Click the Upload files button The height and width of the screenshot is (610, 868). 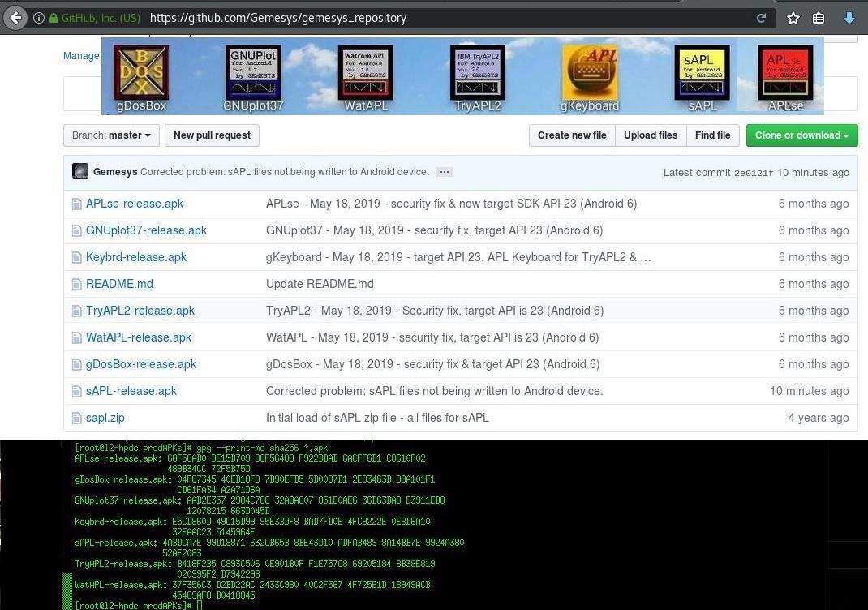click(x=651, y=135)
